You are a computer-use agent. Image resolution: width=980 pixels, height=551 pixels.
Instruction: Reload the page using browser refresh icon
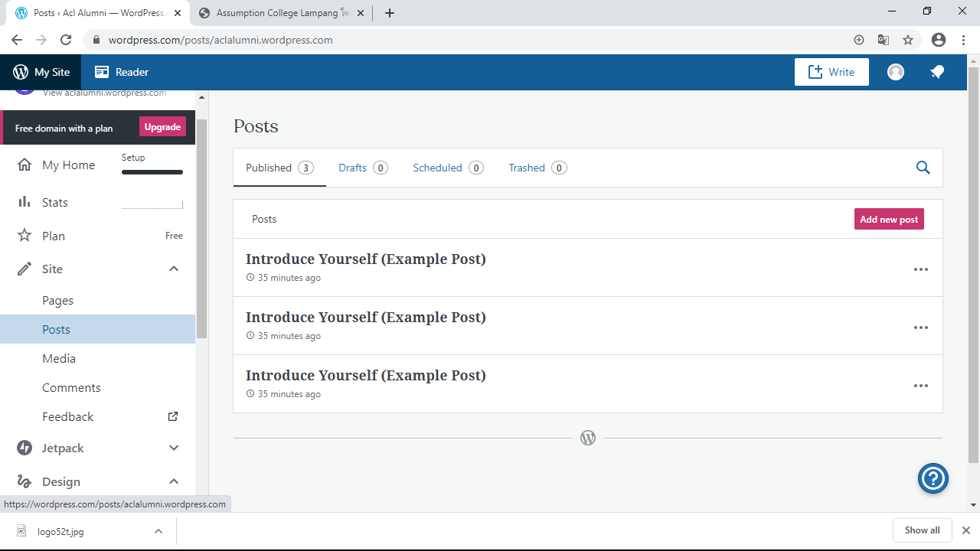pyautogui.click(x=66, y=40)
